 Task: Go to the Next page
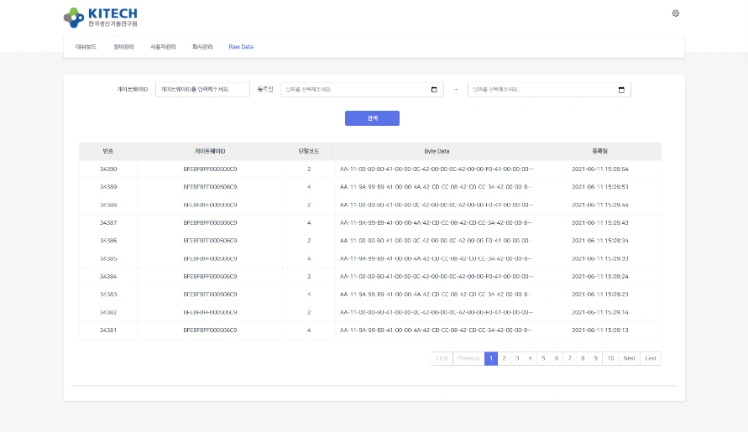point(629,358)
